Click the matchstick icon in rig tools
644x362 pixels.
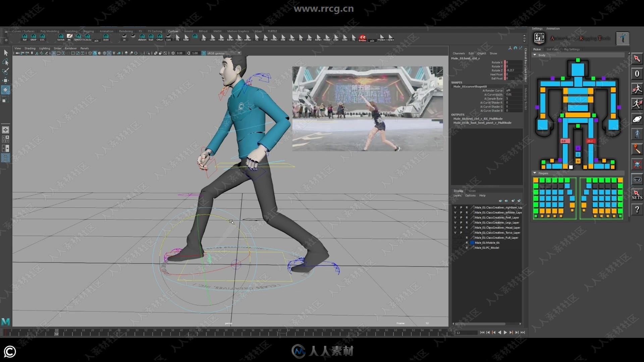[637, 149]
